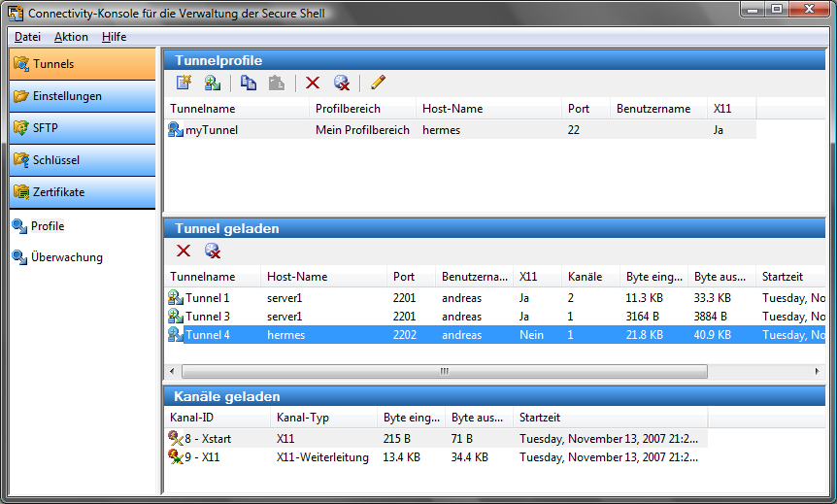Select the Überwachung view link
Screen dimensions: 837x504
tap(67, 256)
